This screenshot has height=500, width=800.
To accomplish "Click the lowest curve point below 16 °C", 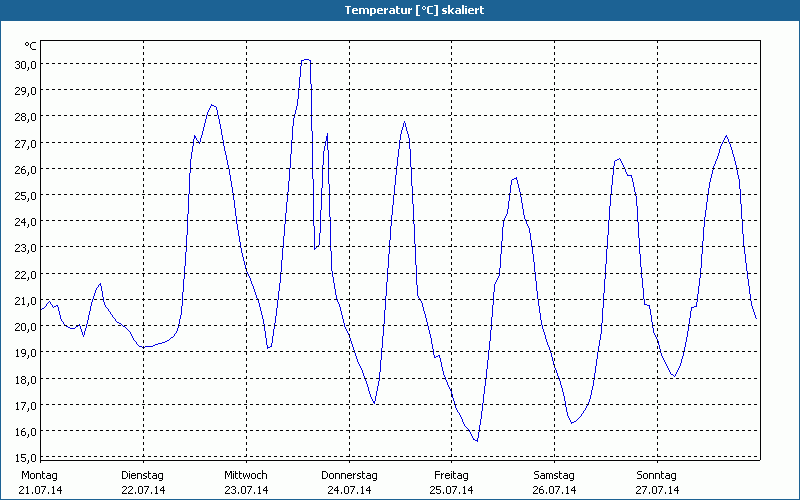I will pyautogui.click(x=477, y=441).
